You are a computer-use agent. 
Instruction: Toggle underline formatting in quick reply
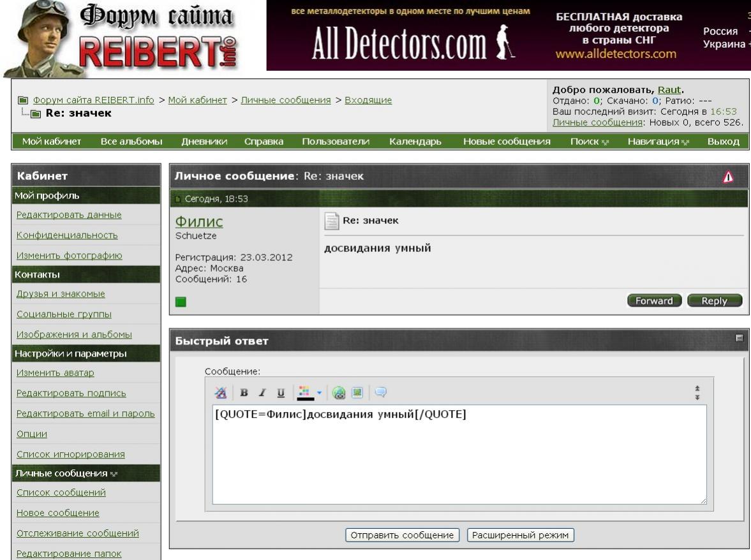[x=281, y=393]
